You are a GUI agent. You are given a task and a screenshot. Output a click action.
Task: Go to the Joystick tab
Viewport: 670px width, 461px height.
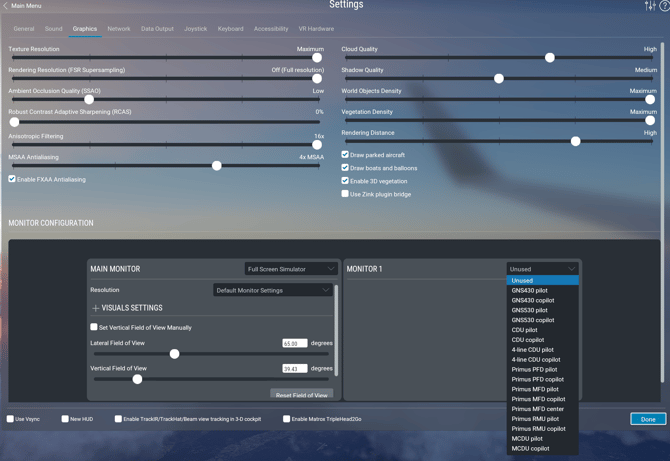[x=196, y=29]
